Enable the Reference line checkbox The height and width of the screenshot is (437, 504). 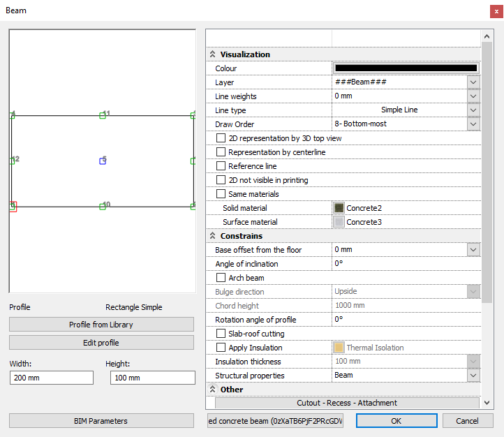pyautogui.click(x=221, y=166)
